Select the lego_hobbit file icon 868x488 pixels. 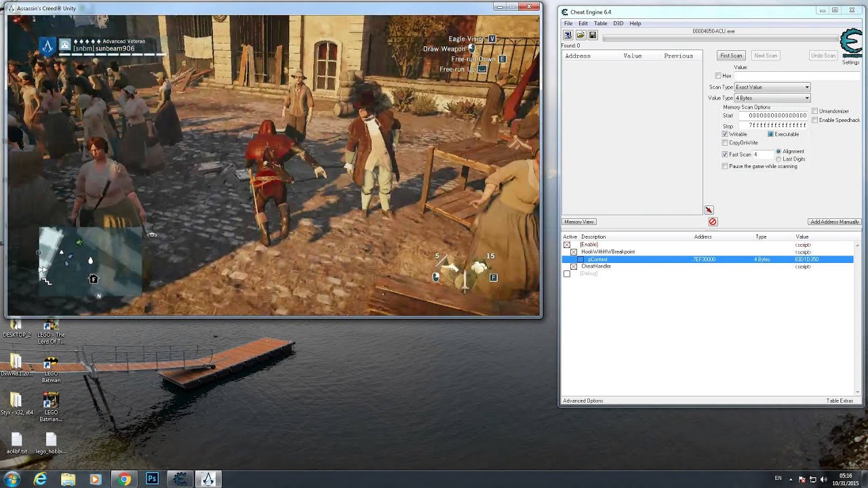click(x=51, y=443)
